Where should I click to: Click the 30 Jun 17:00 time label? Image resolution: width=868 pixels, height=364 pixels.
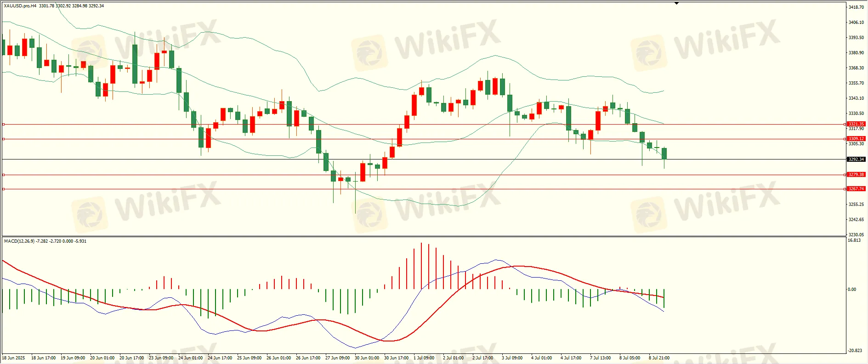point(397,358)
